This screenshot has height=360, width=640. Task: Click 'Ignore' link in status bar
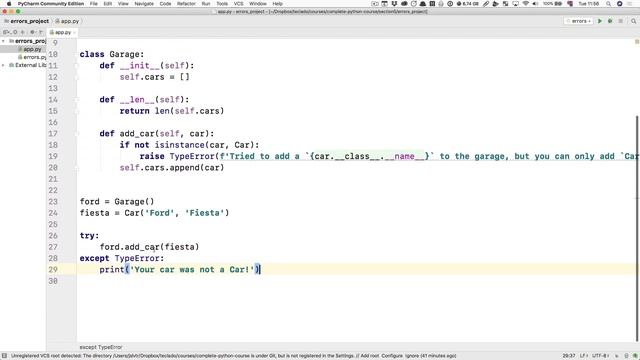point(412,356)
